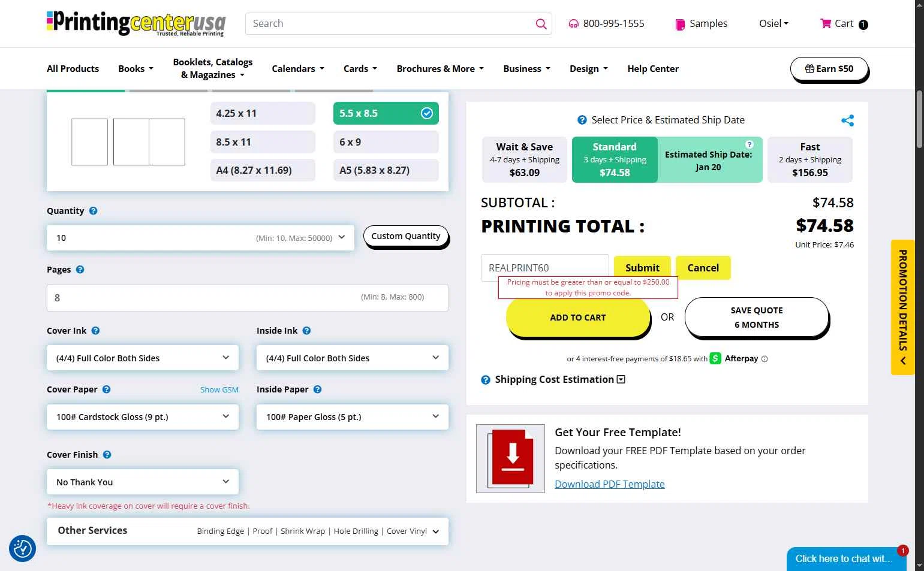This screenshot has height=571, width=924.
Task: Open the shopping cart icon
Action: coord(826,23)
